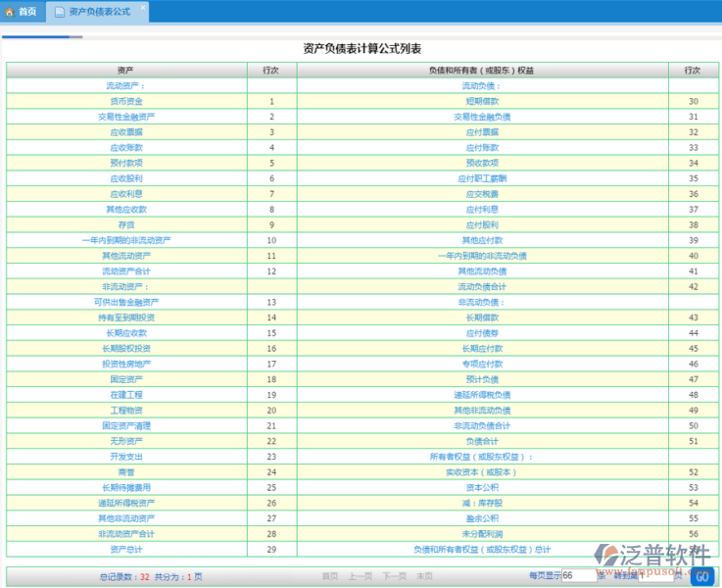
Task: Click the blue GO button
Action: [702, 576]
